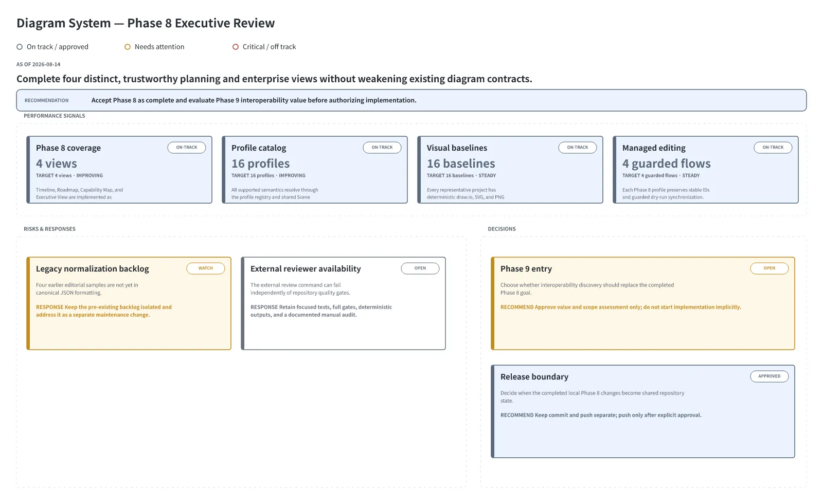Click the page title 'Diagram System — Phase 8 Executive Review'

click(146, 23)
